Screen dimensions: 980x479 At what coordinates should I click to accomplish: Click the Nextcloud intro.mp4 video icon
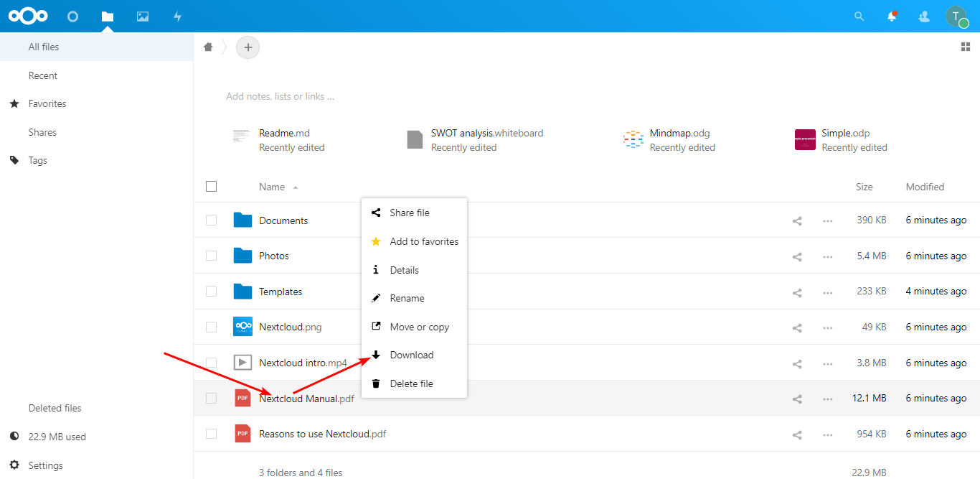[243, 363]
